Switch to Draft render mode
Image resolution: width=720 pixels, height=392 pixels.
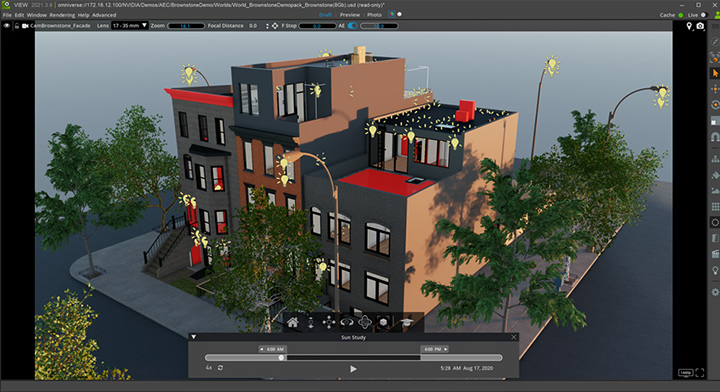click(x=325, y=15)
